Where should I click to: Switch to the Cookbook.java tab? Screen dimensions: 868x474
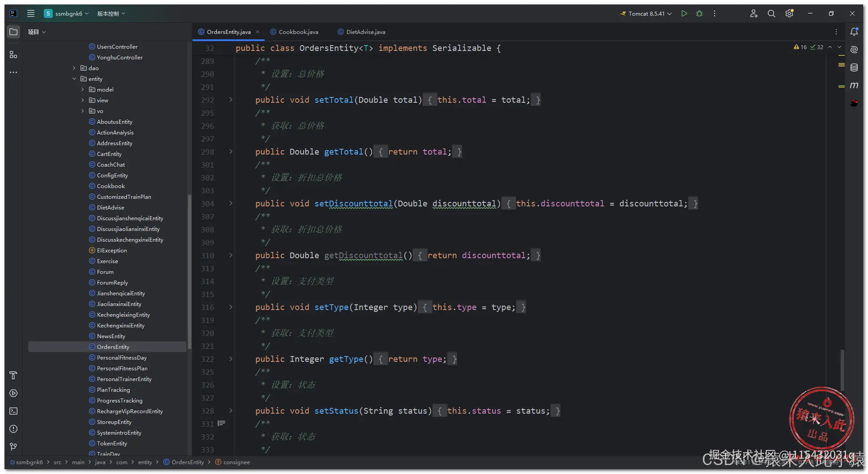tap(294, 32)
